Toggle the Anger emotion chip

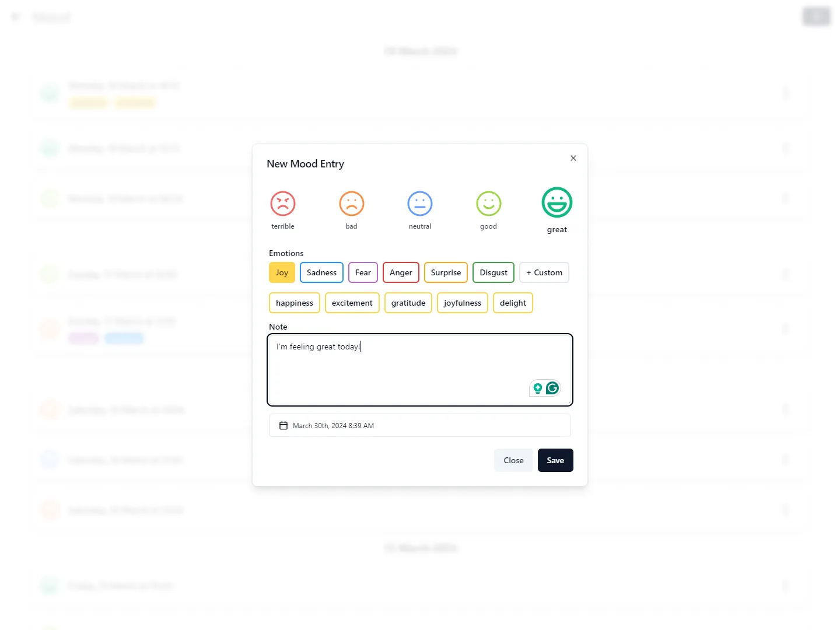401,272
